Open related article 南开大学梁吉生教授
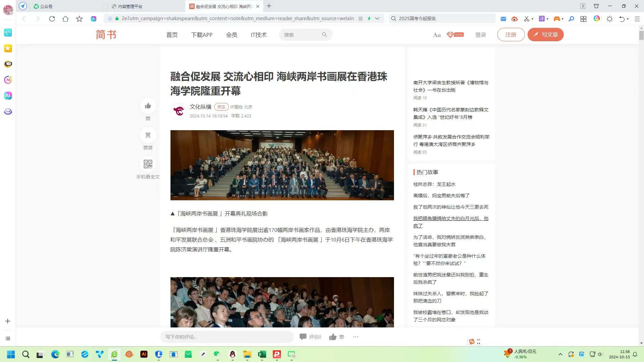Viewport: 644px width, 362px height. tap(451, 86)
